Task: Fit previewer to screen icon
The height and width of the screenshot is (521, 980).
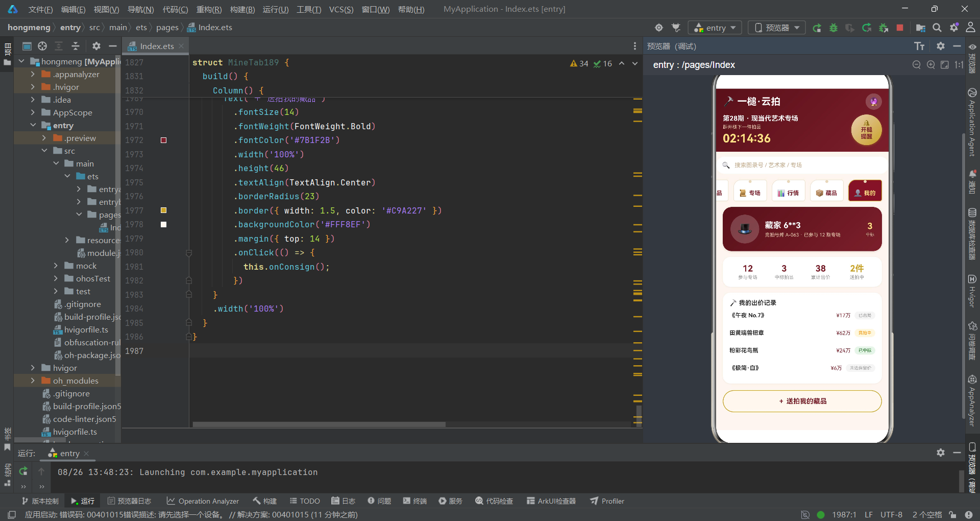Action: (x=945, y=65)
